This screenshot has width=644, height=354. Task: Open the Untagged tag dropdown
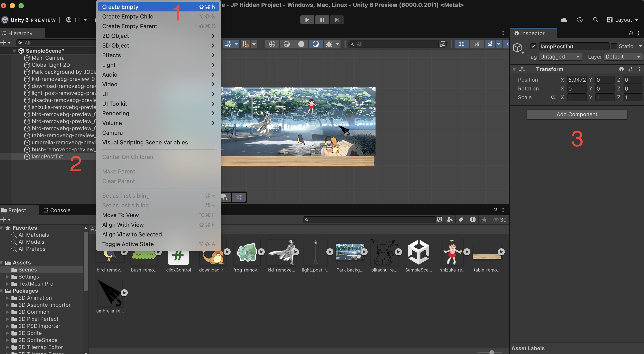(560, 57)
